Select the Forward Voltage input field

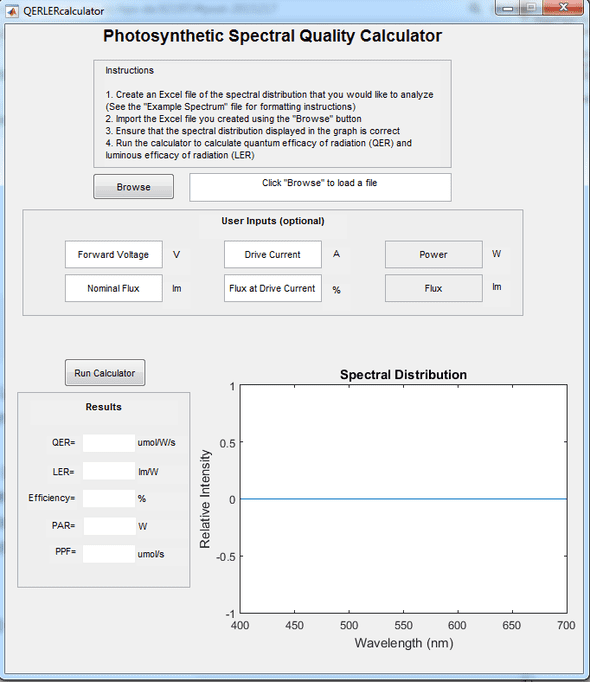[114, 254]
